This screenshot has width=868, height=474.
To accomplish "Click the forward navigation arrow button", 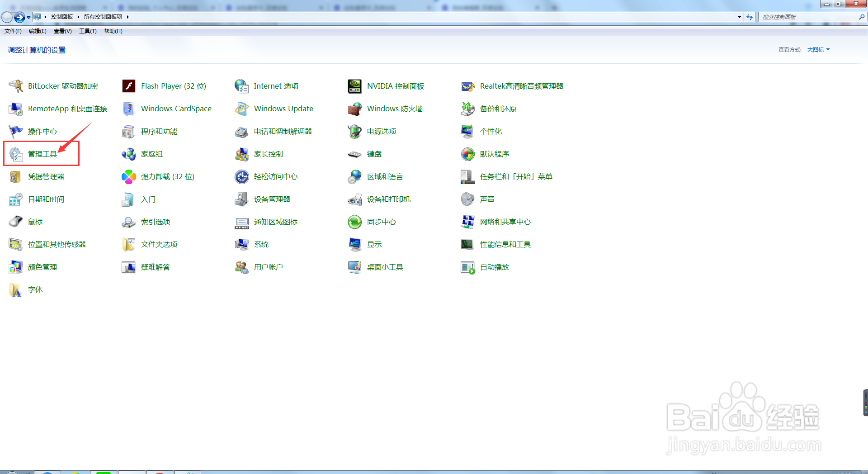I will 19,18.
